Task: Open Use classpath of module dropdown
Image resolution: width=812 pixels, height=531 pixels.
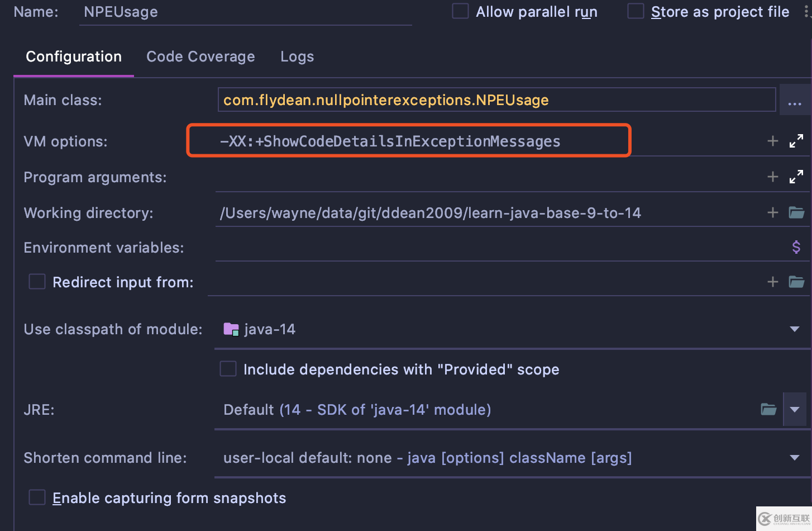Action: click(795, 329)
